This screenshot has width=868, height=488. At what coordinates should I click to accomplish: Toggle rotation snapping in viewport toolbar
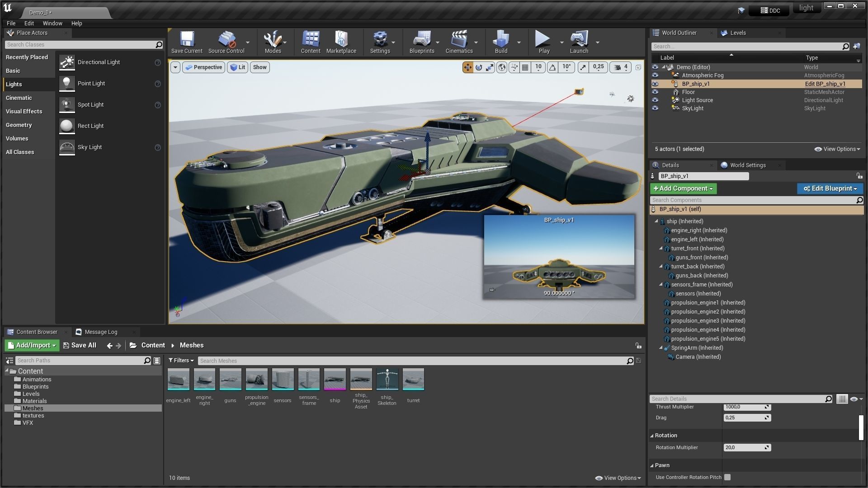point(552,67)
